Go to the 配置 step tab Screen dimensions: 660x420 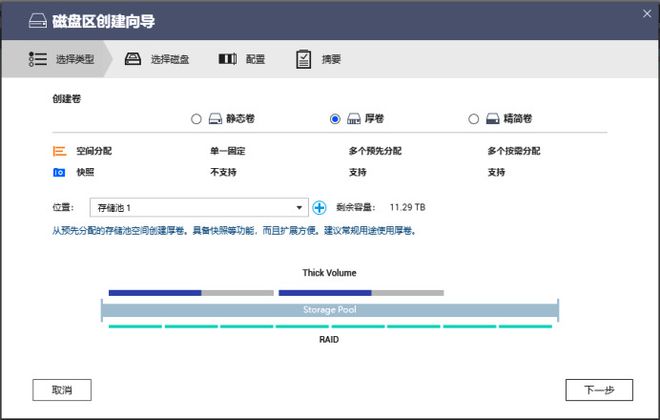[242, 59]
